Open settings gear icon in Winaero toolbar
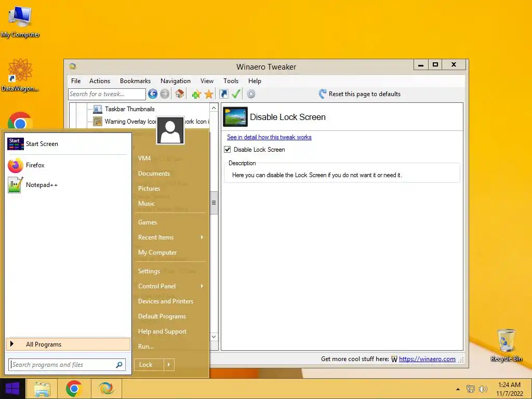 (x=251, y=94)
